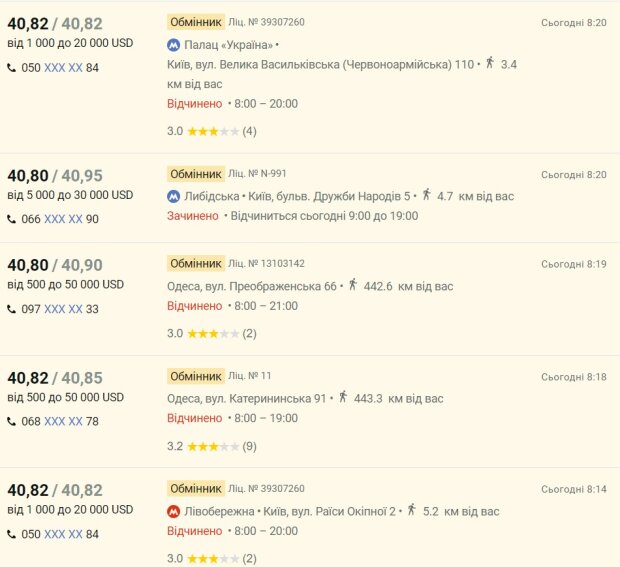The image size is (620, 567).
Task: Open the Преображенська 66 address in Одеса
Action: point(252,286)
